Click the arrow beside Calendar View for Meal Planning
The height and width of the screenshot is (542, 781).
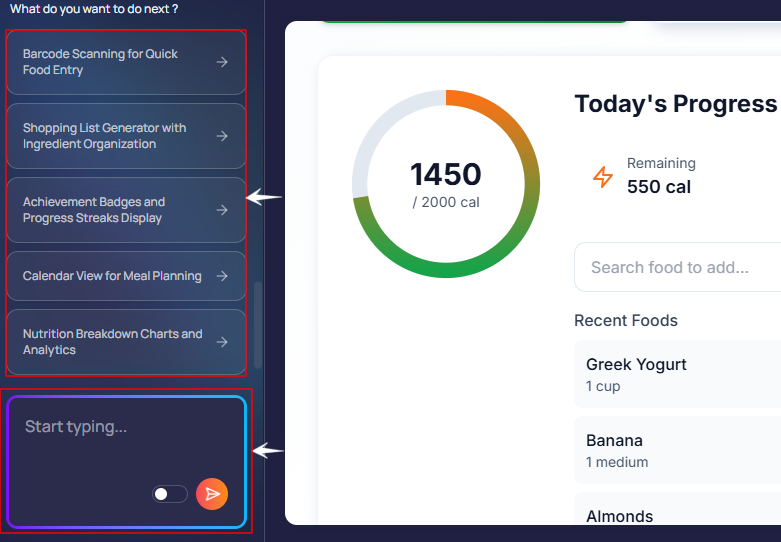[x=222, y=276]
